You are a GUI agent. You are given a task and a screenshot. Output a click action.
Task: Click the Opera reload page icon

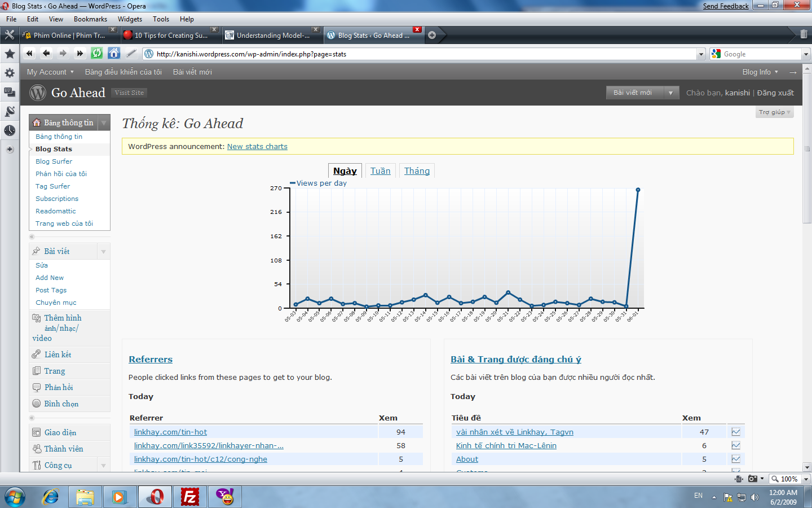[97, 54]
